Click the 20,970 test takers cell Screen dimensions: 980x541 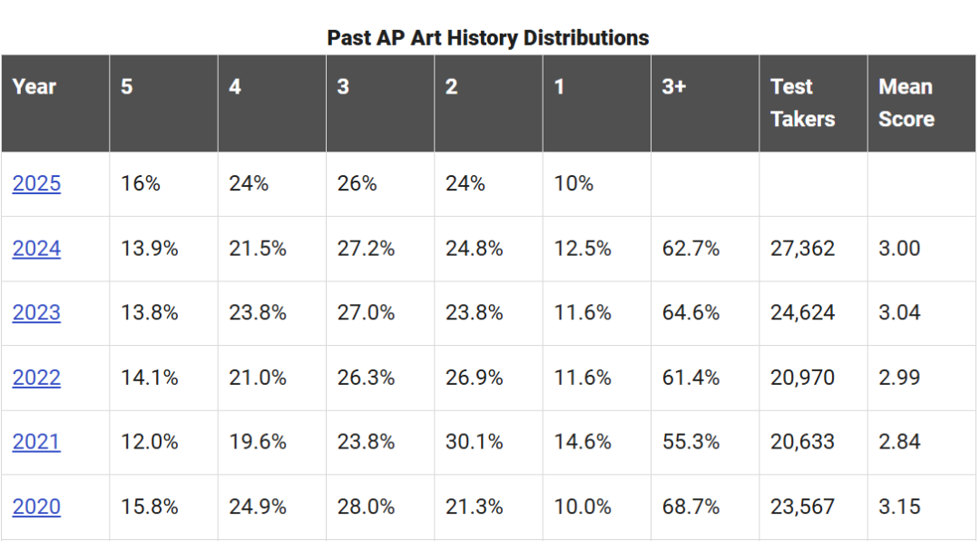tap(813, 377)
